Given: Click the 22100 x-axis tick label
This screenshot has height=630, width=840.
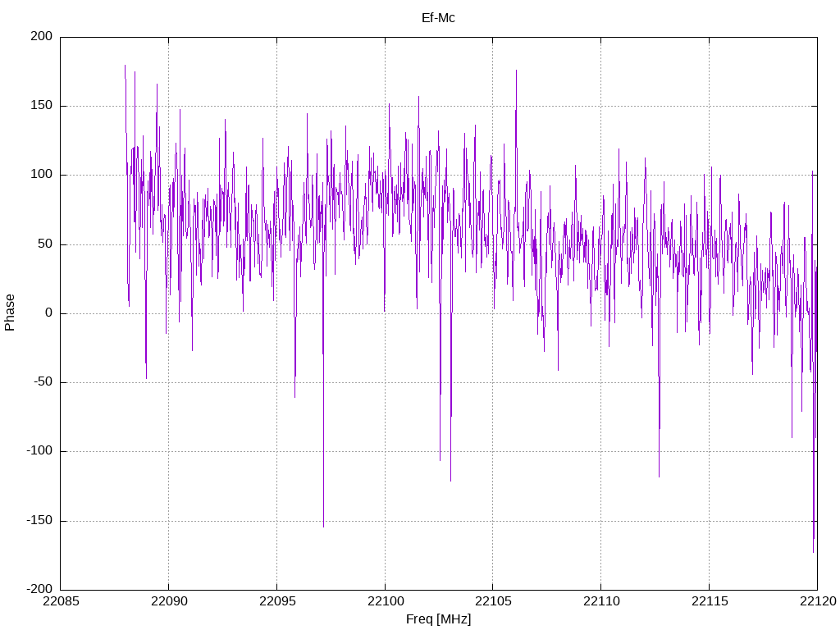Looking at the screenshot, I should point(385,601).
